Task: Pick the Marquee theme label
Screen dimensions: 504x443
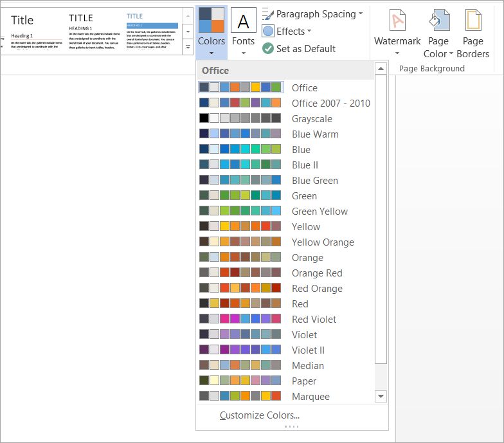Action: pos(311,397)
